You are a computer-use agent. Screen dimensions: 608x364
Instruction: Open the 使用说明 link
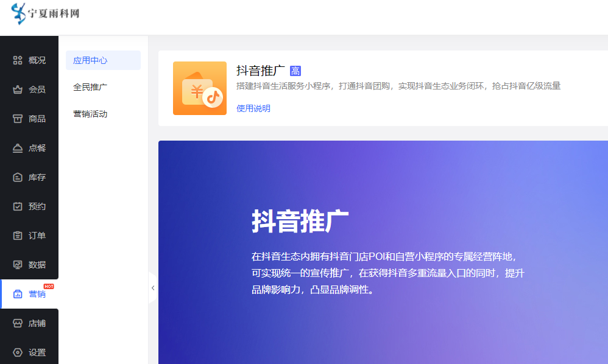tap(253, 108)
